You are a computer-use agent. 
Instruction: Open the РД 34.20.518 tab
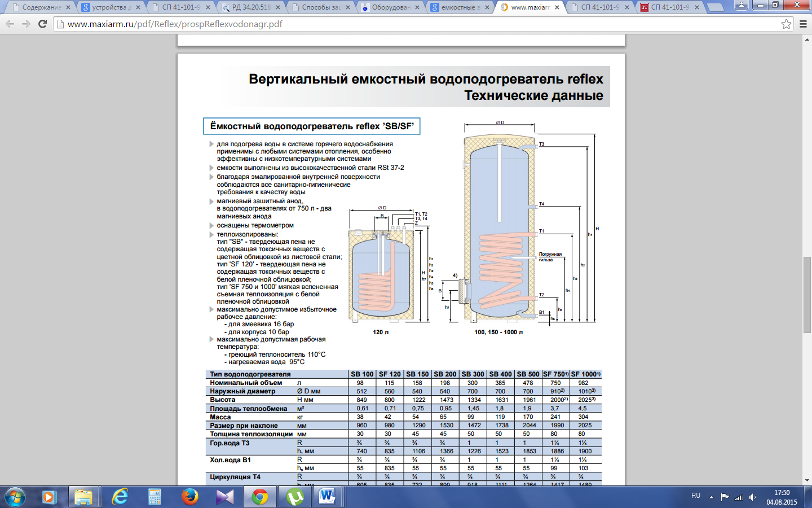click(251, 7)
